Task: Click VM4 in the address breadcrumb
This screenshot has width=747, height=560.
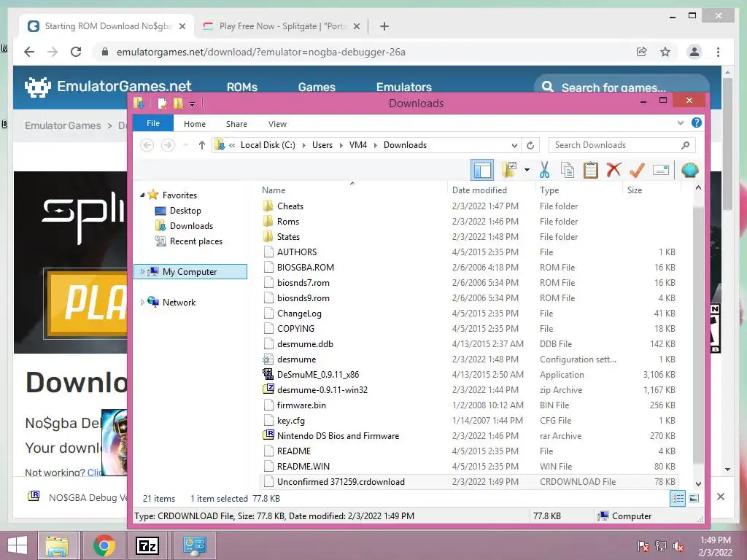Action: click(357, 145)
